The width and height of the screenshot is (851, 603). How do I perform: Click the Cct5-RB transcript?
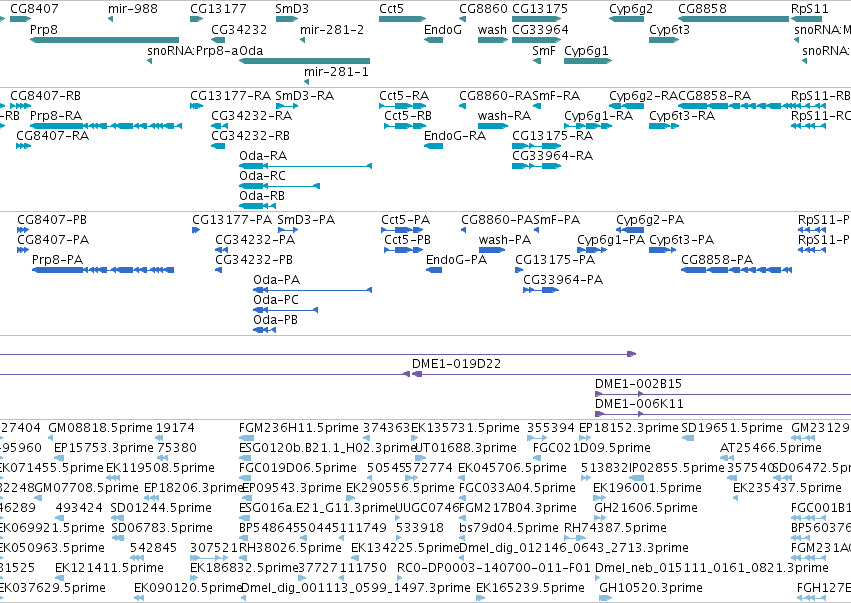point(405,126)
